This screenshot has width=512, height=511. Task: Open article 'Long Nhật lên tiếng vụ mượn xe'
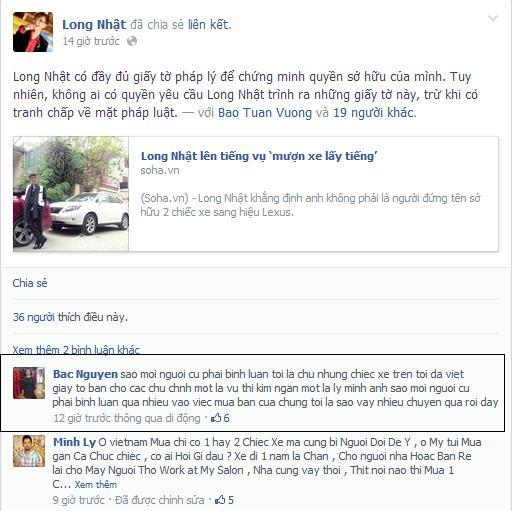point(259,156)
